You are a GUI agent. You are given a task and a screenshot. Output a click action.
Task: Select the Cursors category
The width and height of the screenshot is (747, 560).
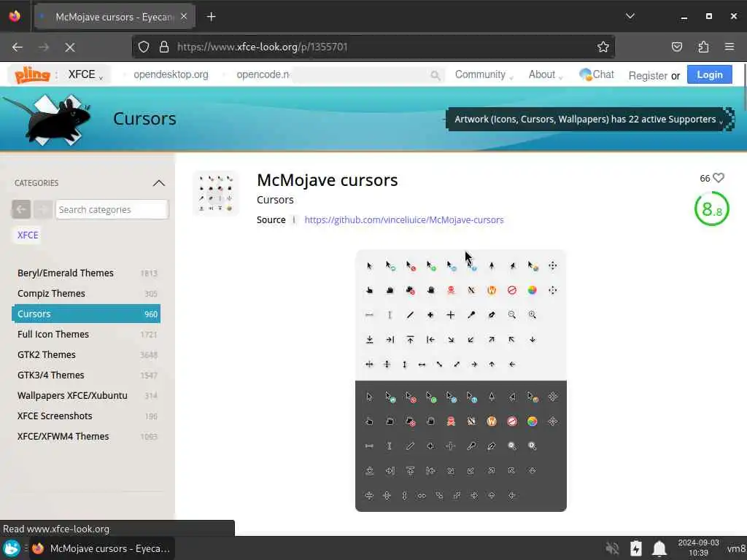86,314
